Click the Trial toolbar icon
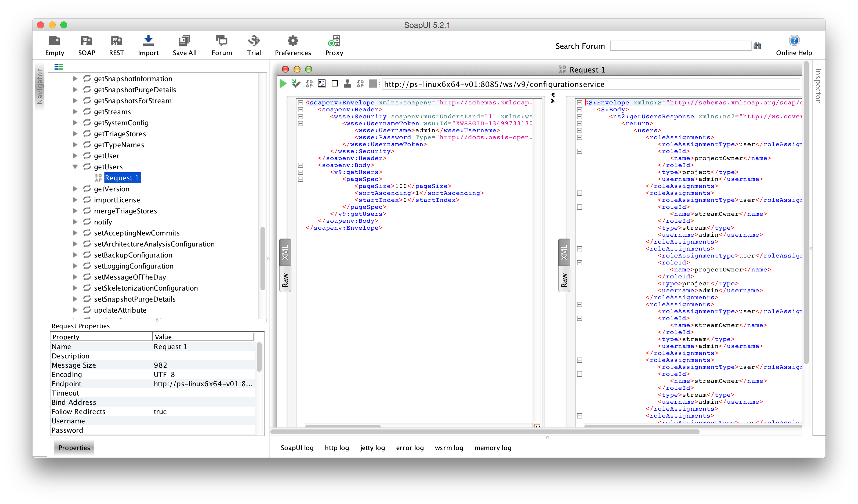This screenshot has width=858, height=504. tap(254, 45)
